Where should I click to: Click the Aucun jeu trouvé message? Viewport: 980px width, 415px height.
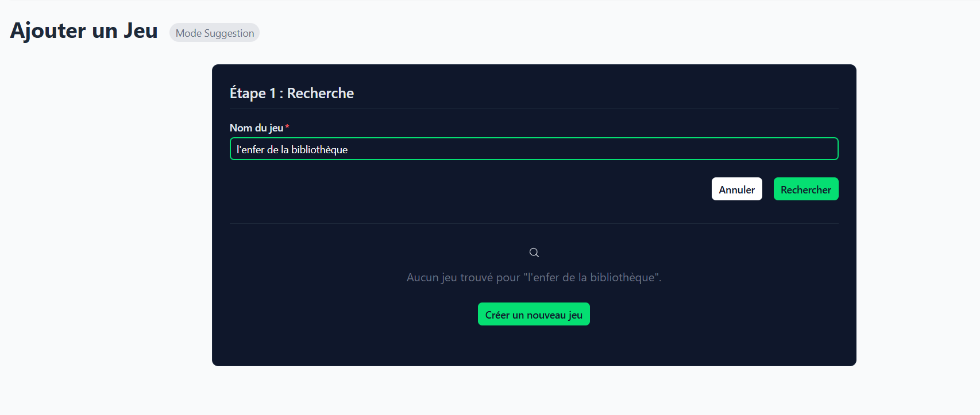coord(534,277)
